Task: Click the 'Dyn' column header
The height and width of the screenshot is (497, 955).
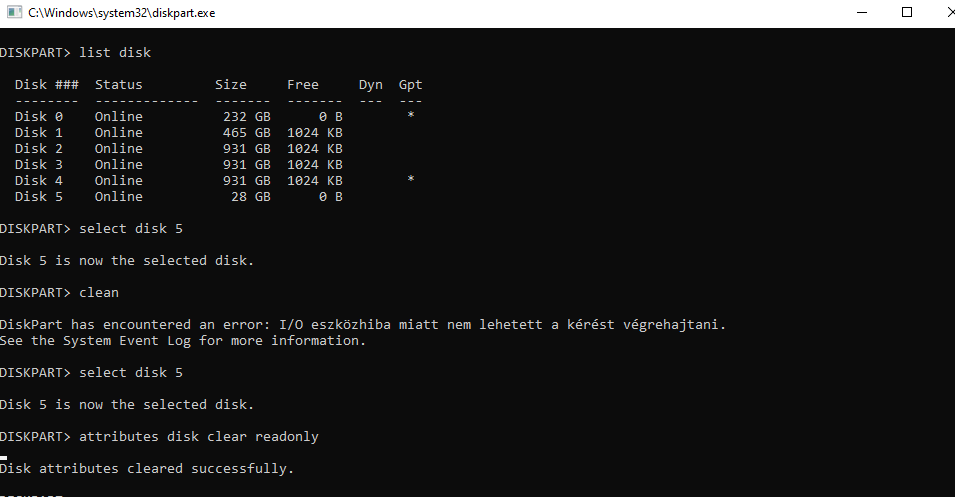Action: [x=370, y=84]
